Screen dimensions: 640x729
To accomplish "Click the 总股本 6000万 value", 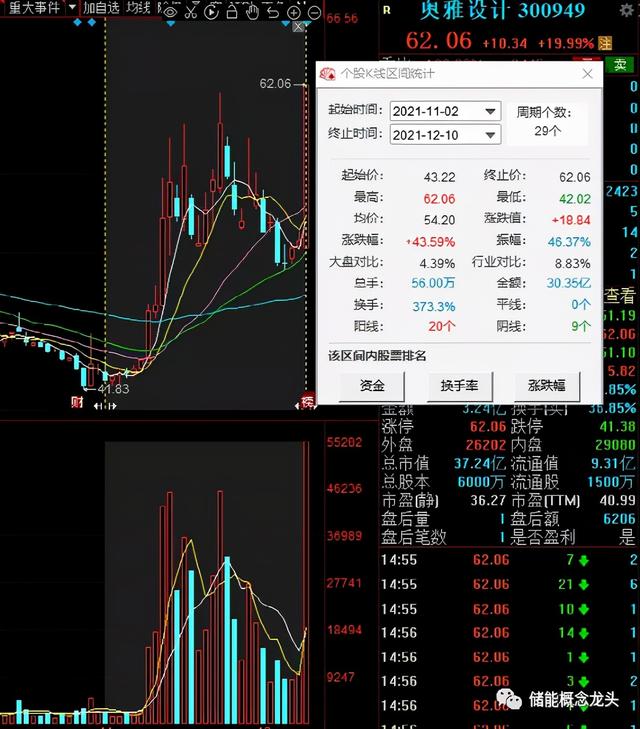I will [x=481, y=482].
